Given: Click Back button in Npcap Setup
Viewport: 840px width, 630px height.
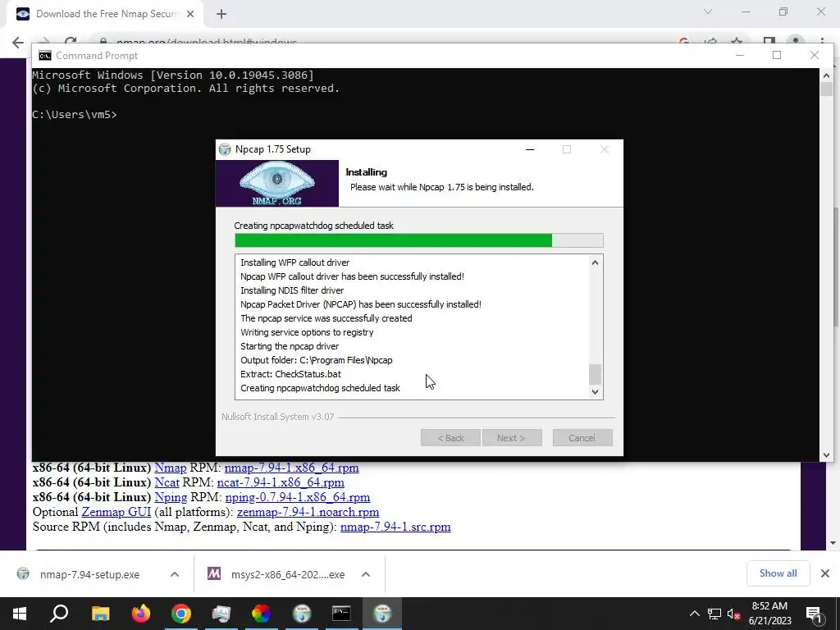Looking at the screenshot, I should [x=450, y=438].
